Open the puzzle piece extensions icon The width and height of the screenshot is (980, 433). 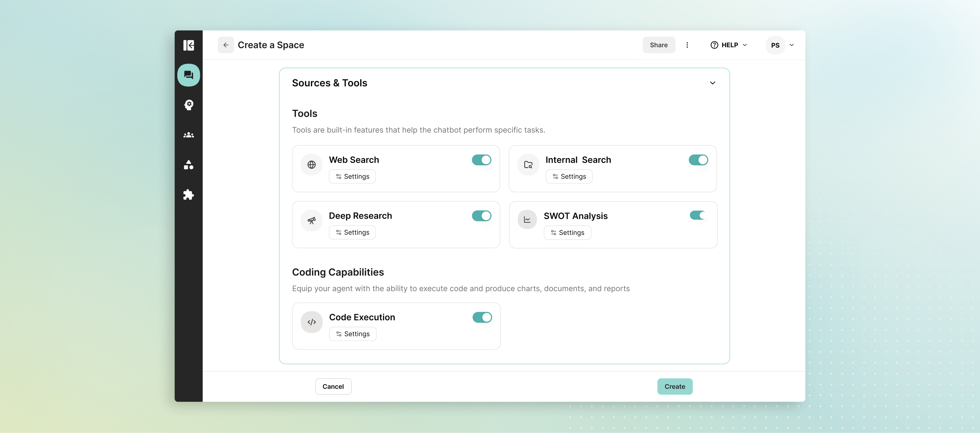(x=188, y=195)
